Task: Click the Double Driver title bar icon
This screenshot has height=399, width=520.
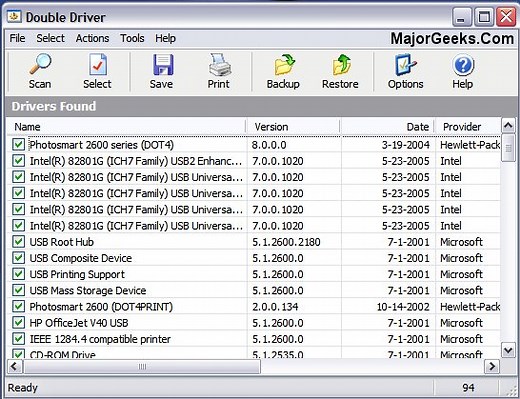Action: point(14,16)
